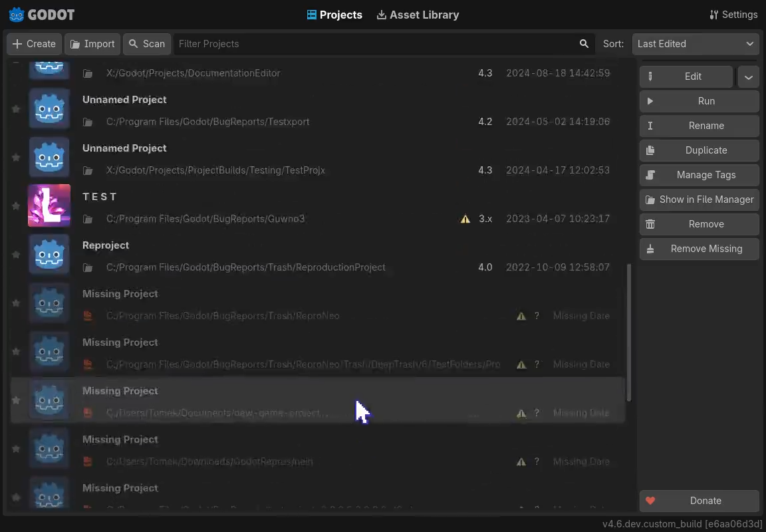
Task: Click the red missing-file icon beside new-game-project path
Action: (x=88, y=413)
